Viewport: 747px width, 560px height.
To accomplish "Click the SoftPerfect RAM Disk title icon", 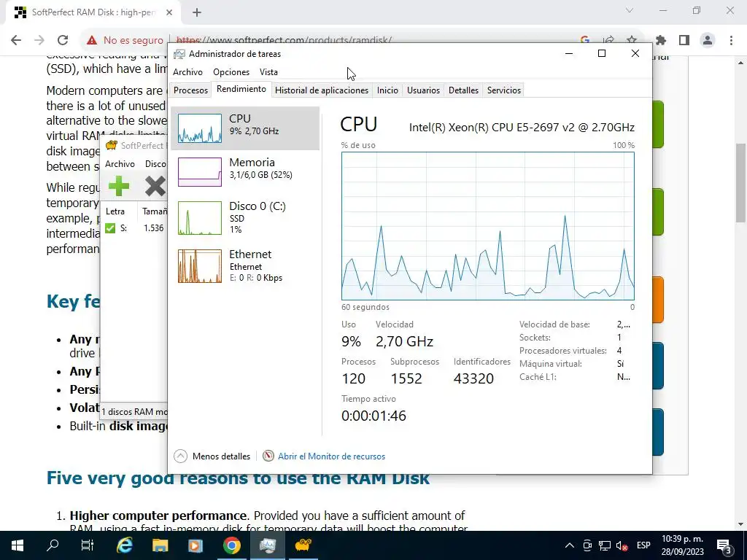I will [x=112, y=145].
